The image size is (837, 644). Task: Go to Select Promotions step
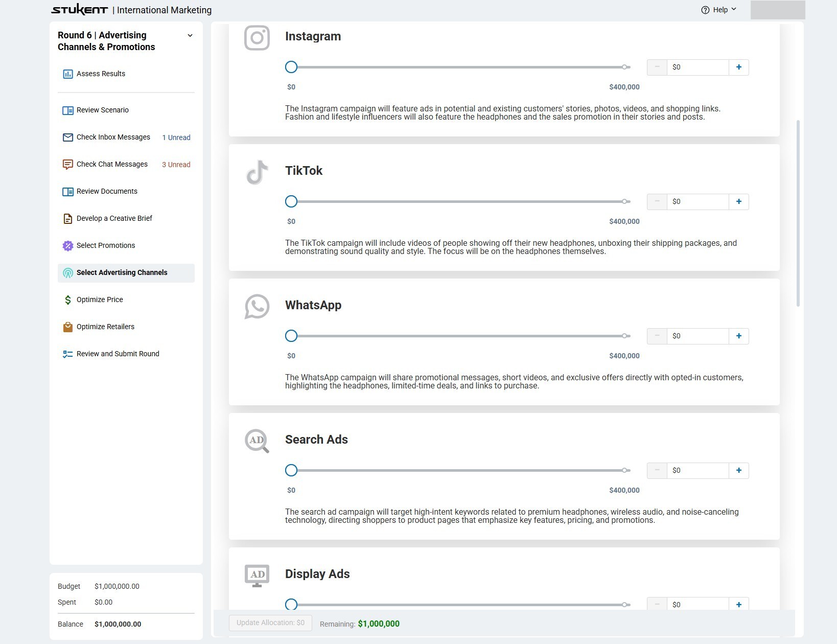pos(126,246)
